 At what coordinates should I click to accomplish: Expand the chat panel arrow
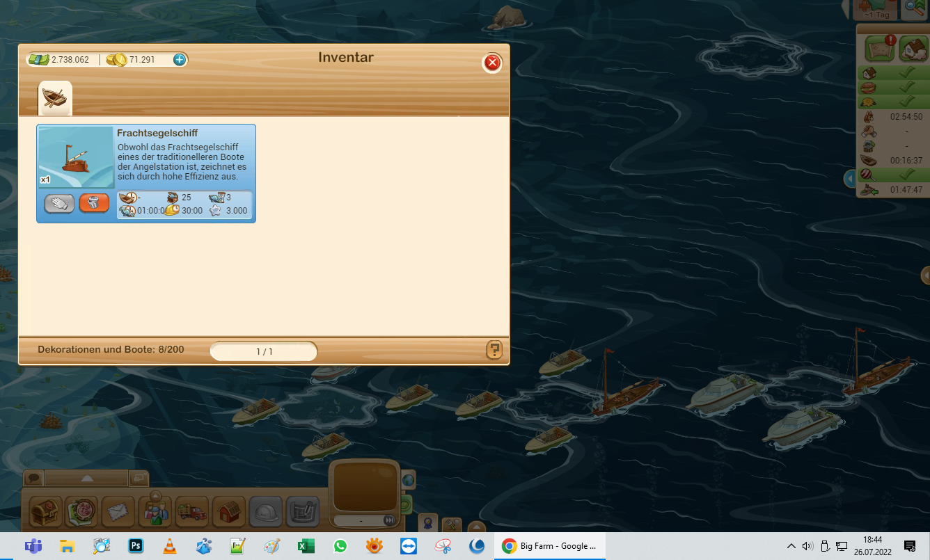(x=87, y=479)
